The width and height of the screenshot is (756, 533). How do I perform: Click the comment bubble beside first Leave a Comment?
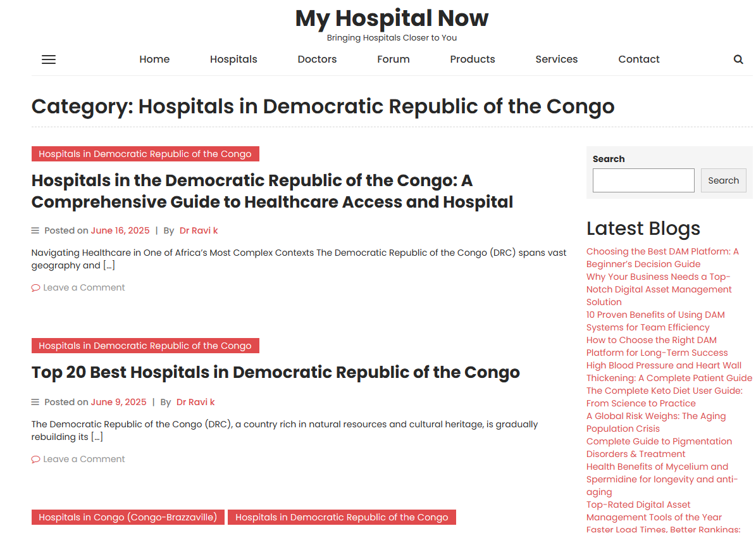pos(35,287)
